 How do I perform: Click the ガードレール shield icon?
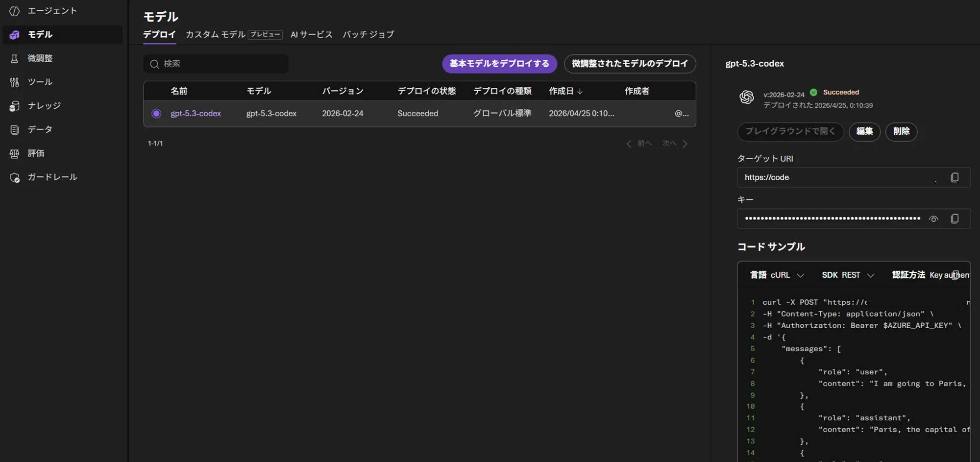14,177
